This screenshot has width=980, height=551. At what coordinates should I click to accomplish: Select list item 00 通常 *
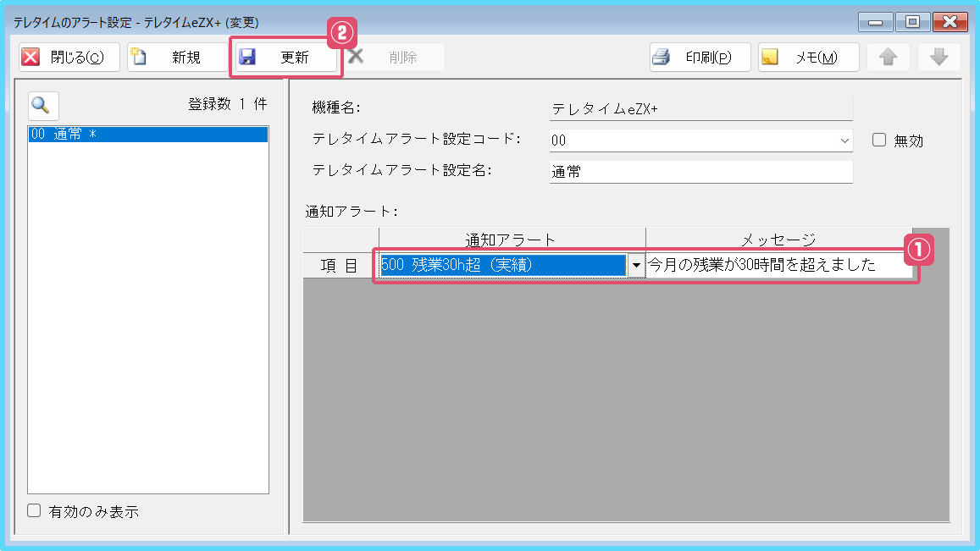pyautogui.click(x=147, y=135)
